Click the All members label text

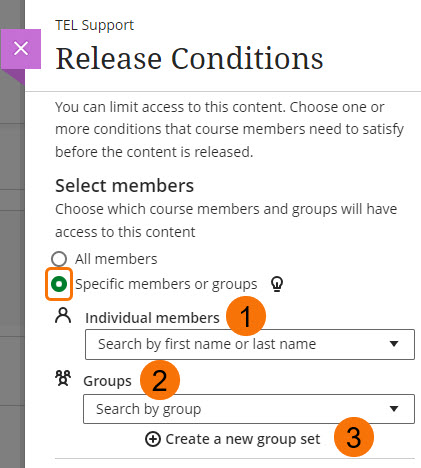point(116,259)
